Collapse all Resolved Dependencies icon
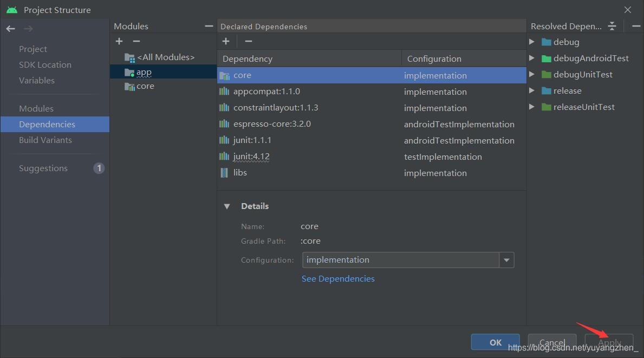The image size is (644, 358). [612, 27]
